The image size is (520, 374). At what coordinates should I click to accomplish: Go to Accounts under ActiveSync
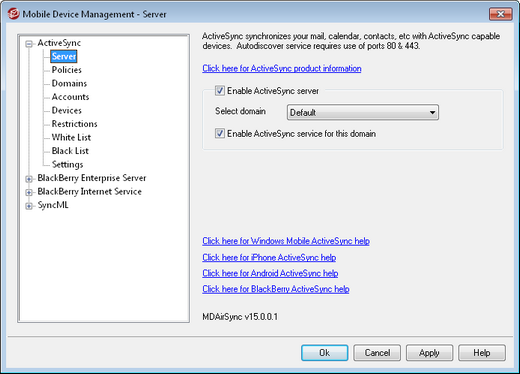click(70, 97)
